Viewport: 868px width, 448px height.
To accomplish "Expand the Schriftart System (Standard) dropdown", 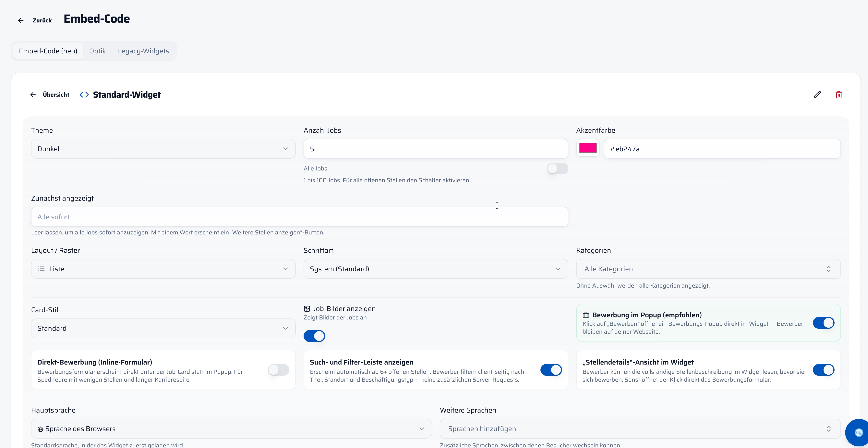I will click(x=436, y=269).
